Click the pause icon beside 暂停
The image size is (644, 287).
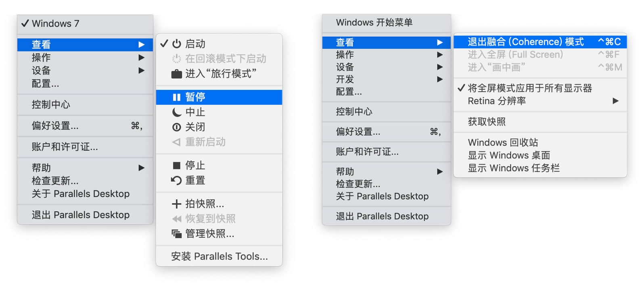(x=176, y=97)
